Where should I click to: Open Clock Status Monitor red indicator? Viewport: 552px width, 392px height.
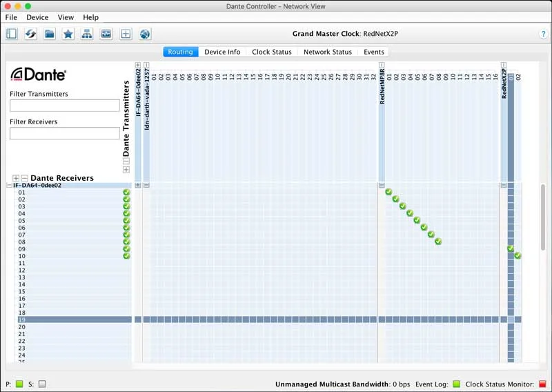542,384
